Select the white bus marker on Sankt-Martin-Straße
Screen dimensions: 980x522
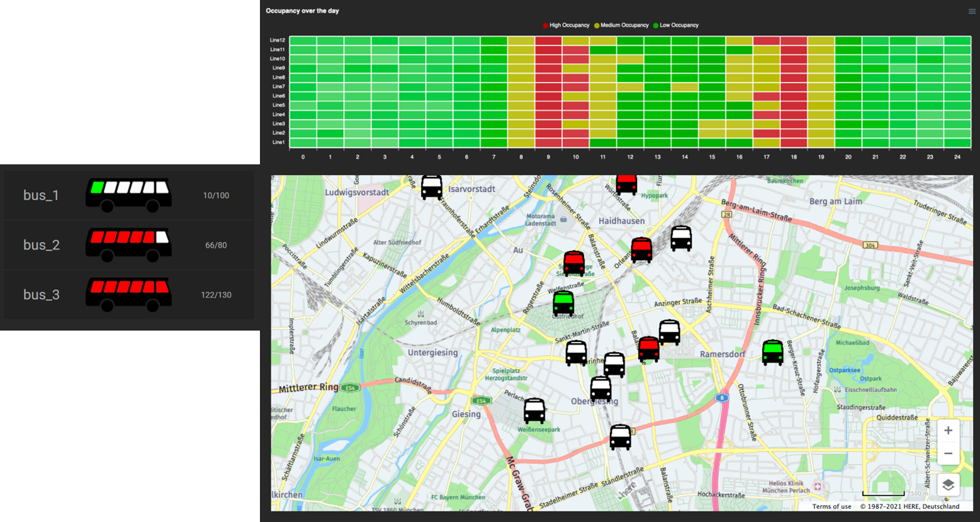(x=577, y=353)
